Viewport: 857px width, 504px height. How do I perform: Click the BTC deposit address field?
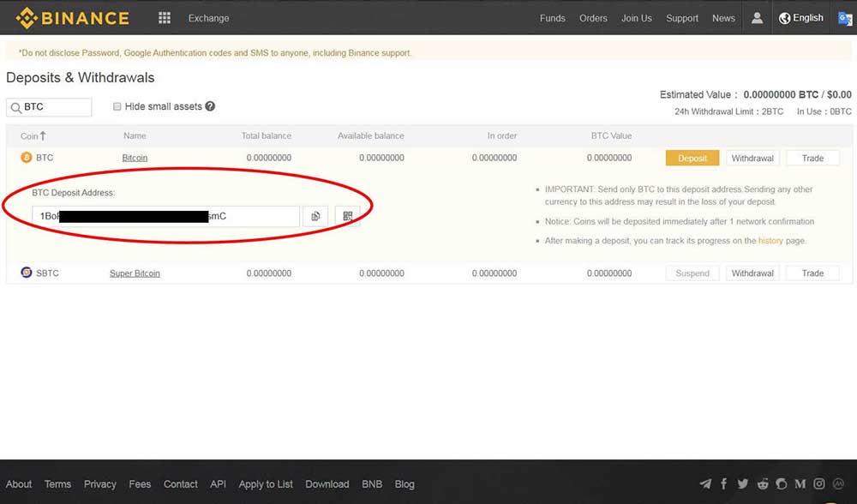165,216
